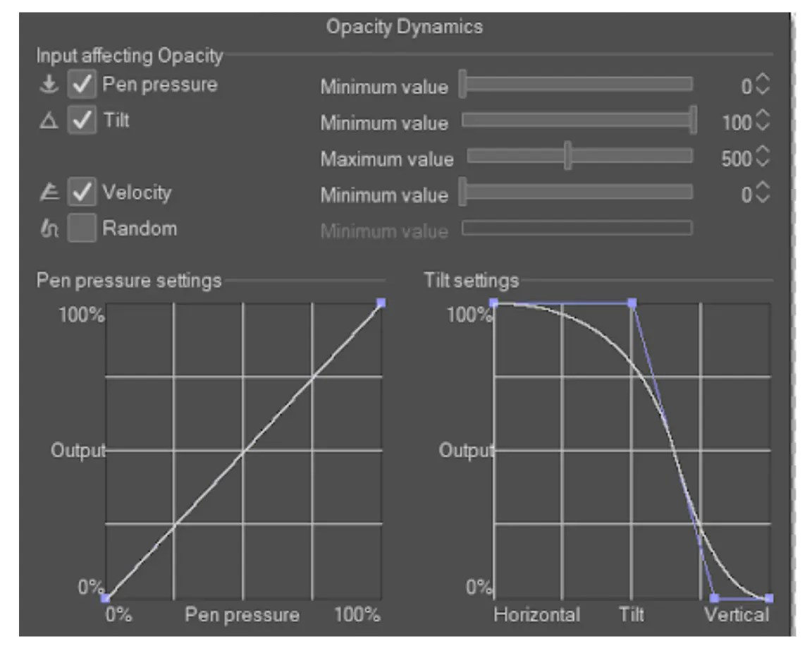Click the Tilt triangle icon
The width and height of the screenshot is (812, 646).
tap(49, 121)
